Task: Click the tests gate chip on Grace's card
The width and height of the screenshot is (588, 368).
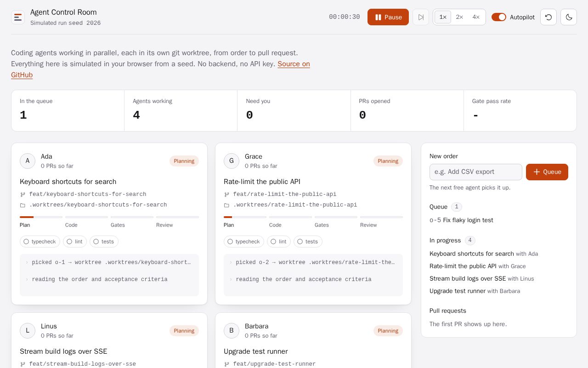Action: (x=308, y=241)
